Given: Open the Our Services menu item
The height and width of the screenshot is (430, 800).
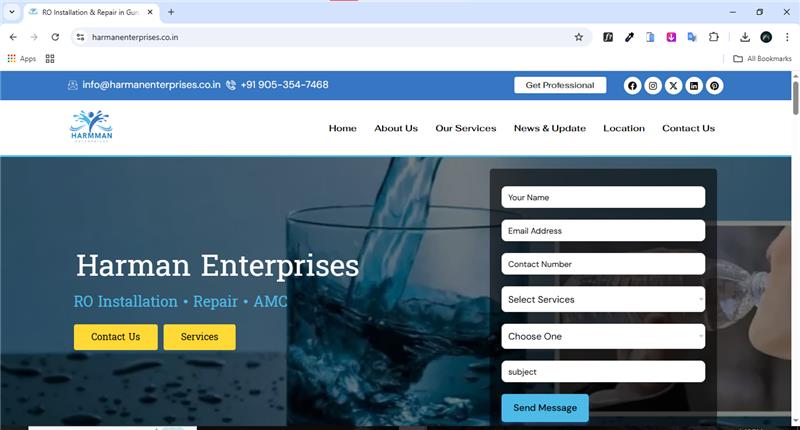Looking at the screenshot, I should click(x=466, y=129).
